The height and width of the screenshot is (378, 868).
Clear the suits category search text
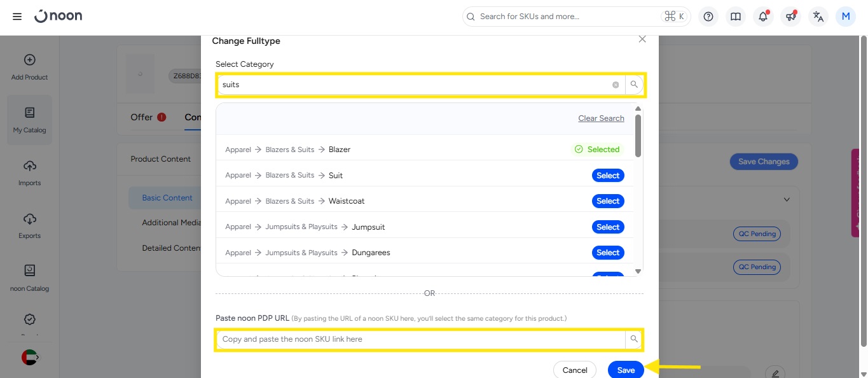[x=616, y=85]
